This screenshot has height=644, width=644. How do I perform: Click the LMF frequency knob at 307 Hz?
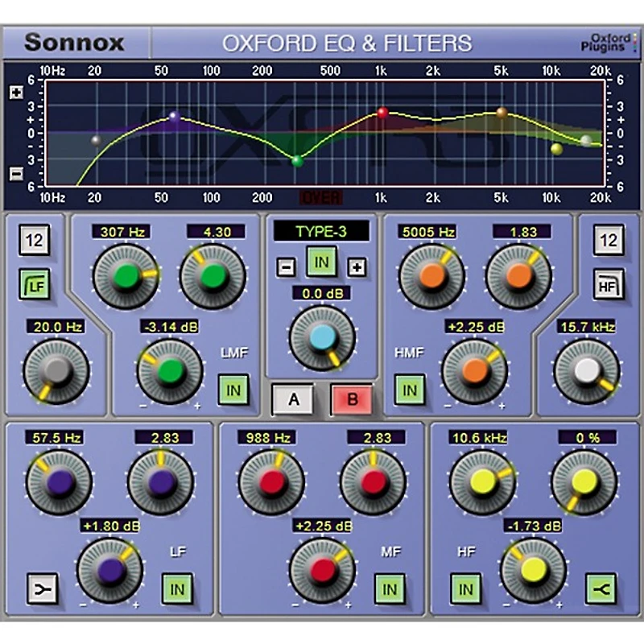(x=126, y=276)
